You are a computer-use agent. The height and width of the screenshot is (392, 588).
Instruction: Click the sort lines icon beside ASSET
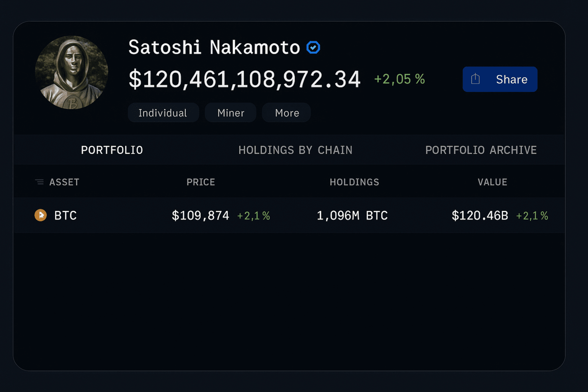click(39, 182)
